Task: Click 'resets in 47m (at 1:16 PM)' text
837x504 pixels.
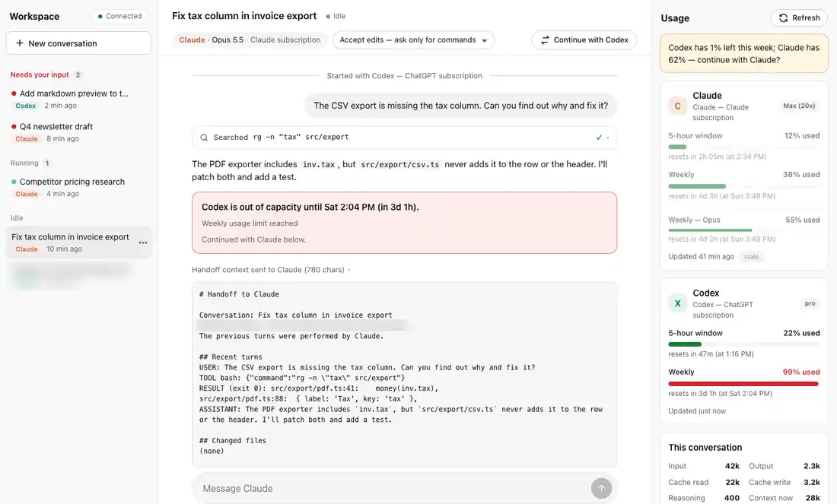Action: tap(711, 354)
